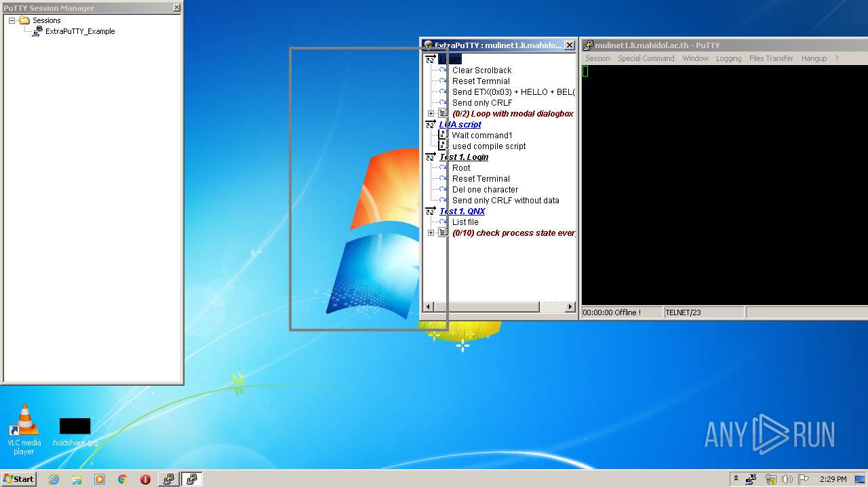Click inside the black PuTTY terminal area
This screenshot has height=488, width=868.
[724, 184]
